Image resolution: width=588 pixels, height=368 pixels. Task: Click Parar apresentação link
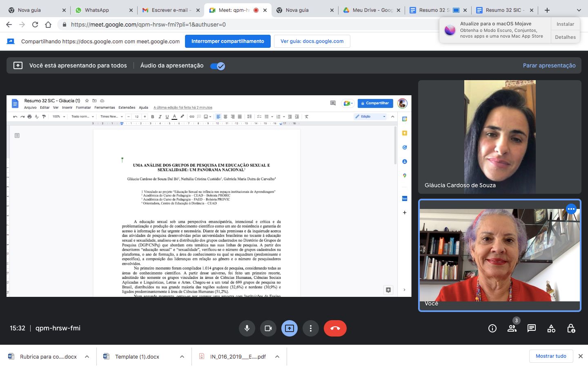549,65
